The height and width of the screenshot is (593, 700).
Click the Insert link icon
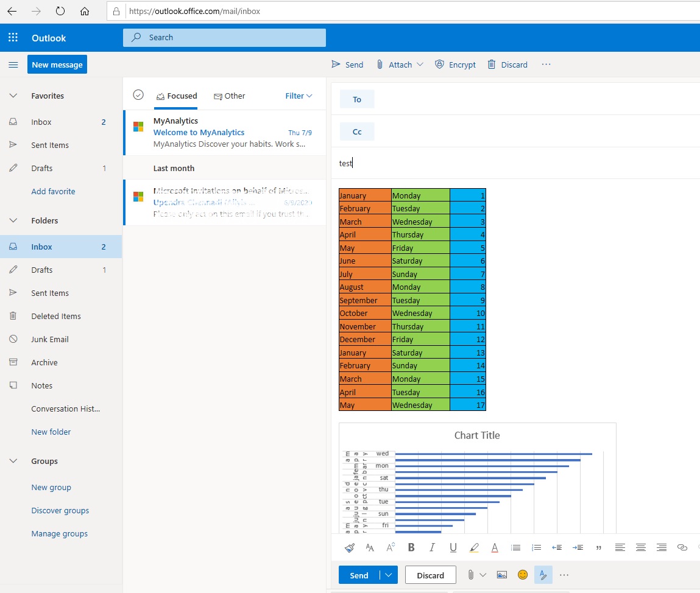pos(682,547)
